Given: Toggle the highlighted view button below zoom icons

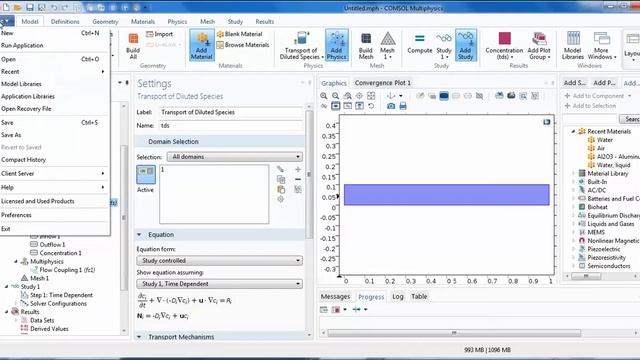Looking at the screenshot, I should 336,106.
